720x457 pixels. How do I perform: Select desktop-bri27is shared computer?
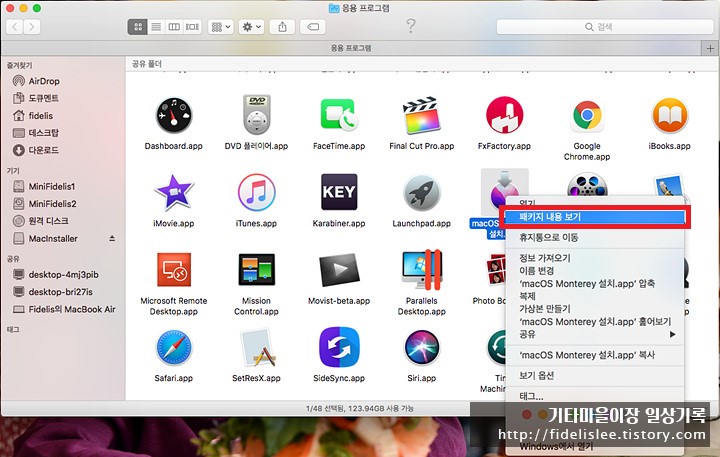click(x=60, y=292)
